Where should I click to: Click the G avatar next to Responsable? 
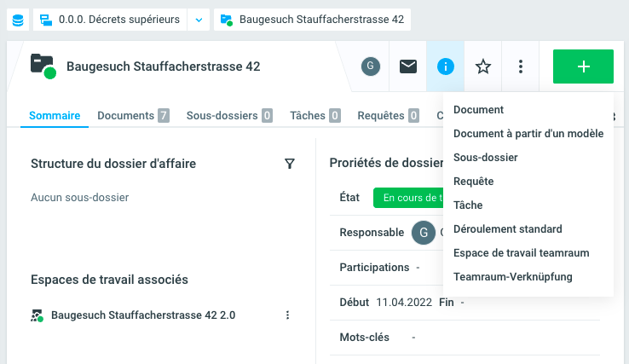point(424,233)
